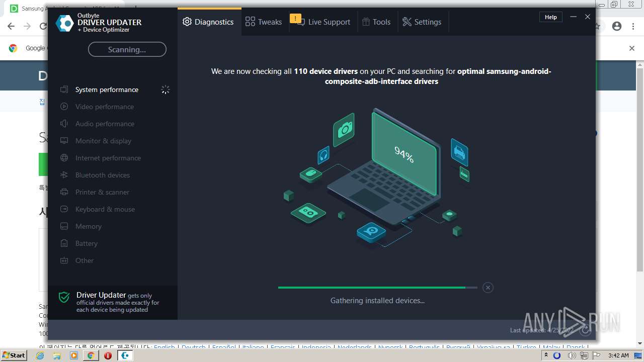Image resolution: width=644 pixels, height=362 pixels.
Task: Click the headphones icon in illustration
Action: point(323,155)
